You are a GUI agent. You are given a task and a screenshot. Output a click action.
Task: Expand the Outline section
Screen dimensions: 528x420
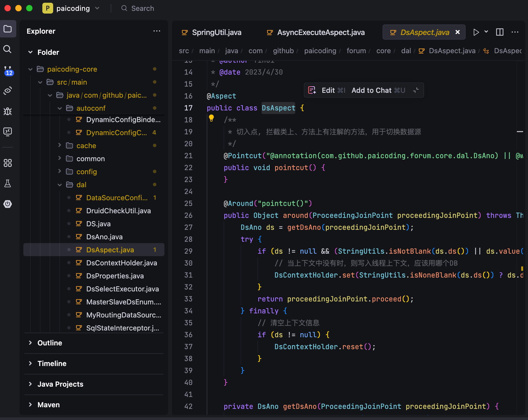pos(50,343)
